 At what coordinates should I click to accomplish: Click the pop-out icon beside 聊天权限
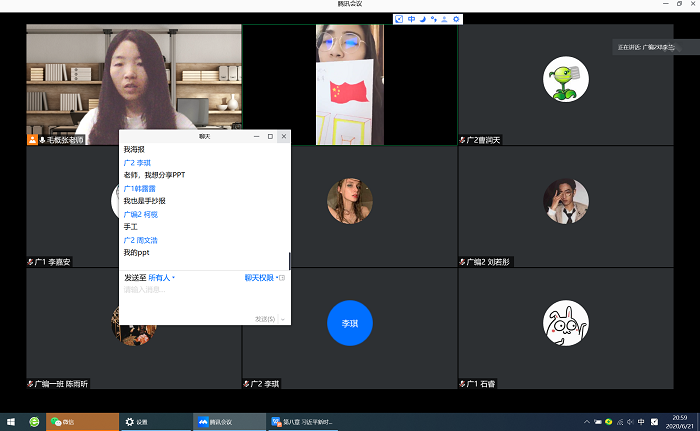[282, 277]
